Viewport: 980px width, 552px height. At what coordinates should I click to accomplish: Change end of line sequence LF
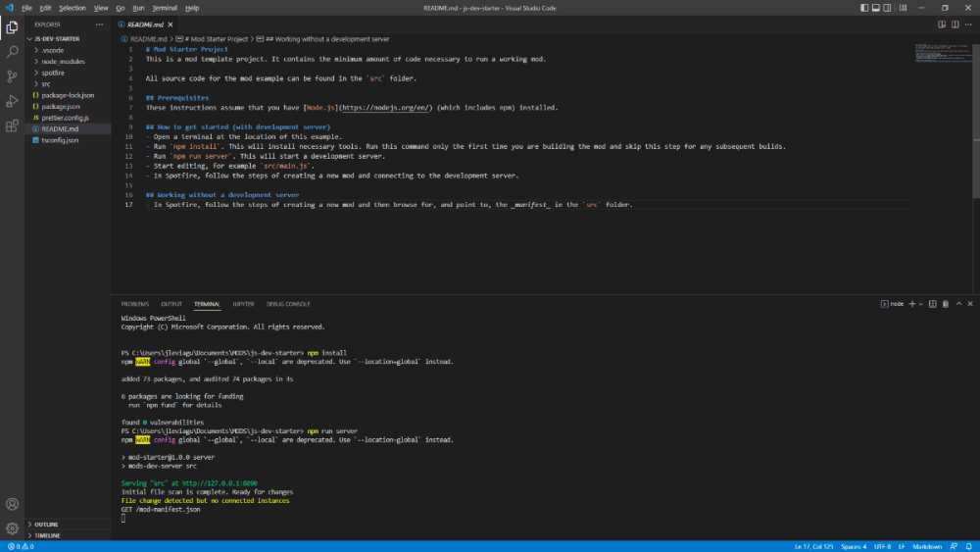click(902, 546)
